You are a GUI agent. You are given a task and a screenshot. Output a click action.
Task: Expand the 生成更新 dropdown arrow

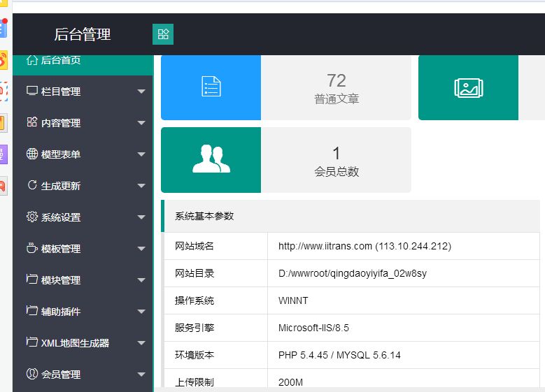(141, 186)
